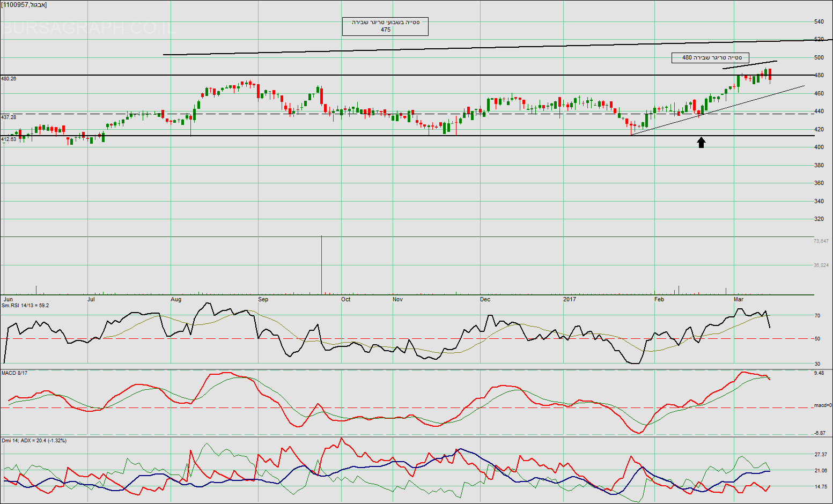This screenshot has height=504, width=833.
Task: Click the 480.26 horizontal line label
Action: (x=9, y=79)
